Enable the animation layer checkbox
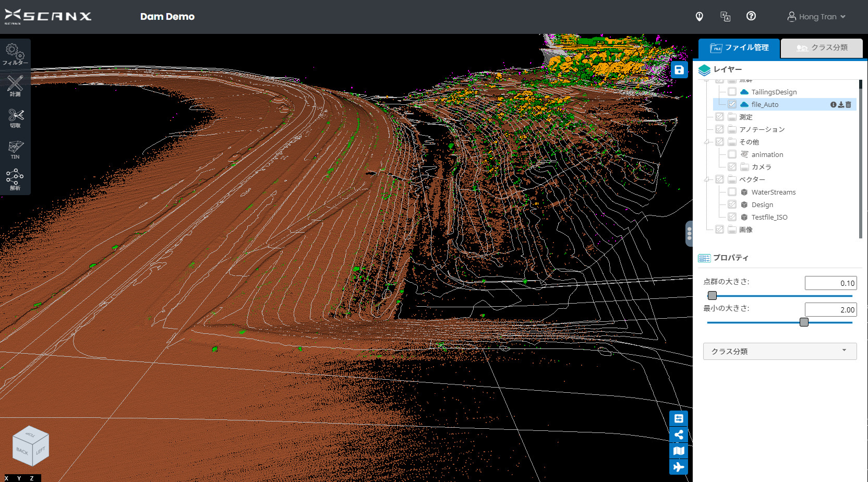Viewport: 868px width, 482px height. click(732, 154)
